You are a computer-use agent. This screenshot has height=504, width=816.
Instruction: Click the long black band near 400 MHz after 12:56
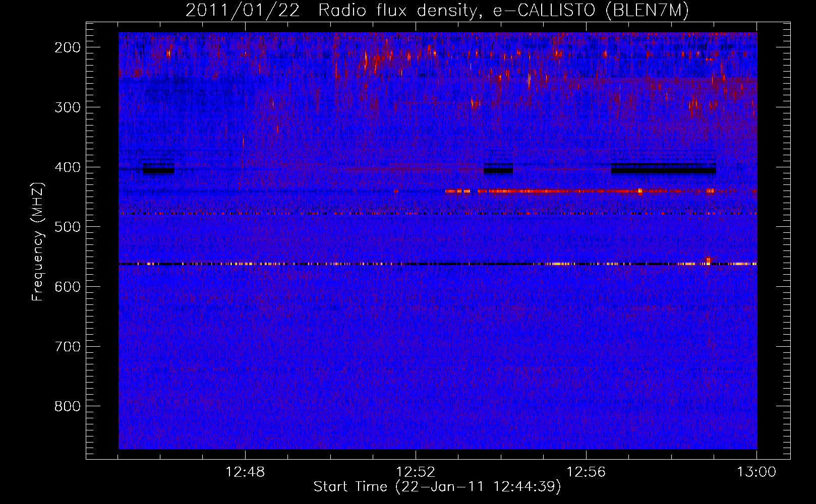pyautogui.click(x=663, y=169)
